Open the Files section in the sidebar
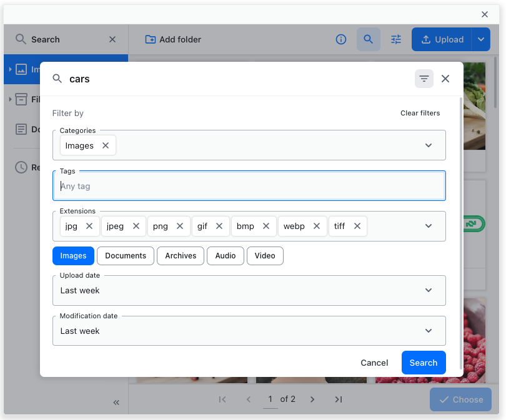Image resolution: width=506 pixels, height=420 pixels. click(x=21, y=99)
